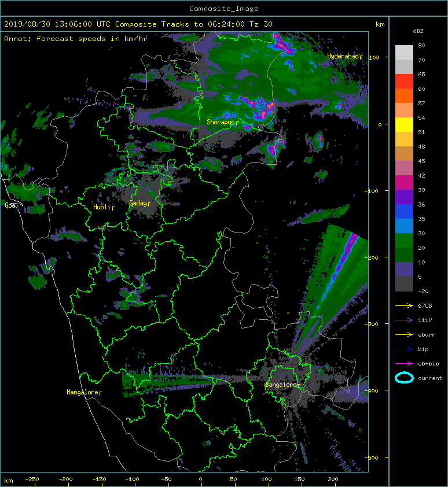Pick the salmon swatch between 57 and 54

[x=404, y=110]
